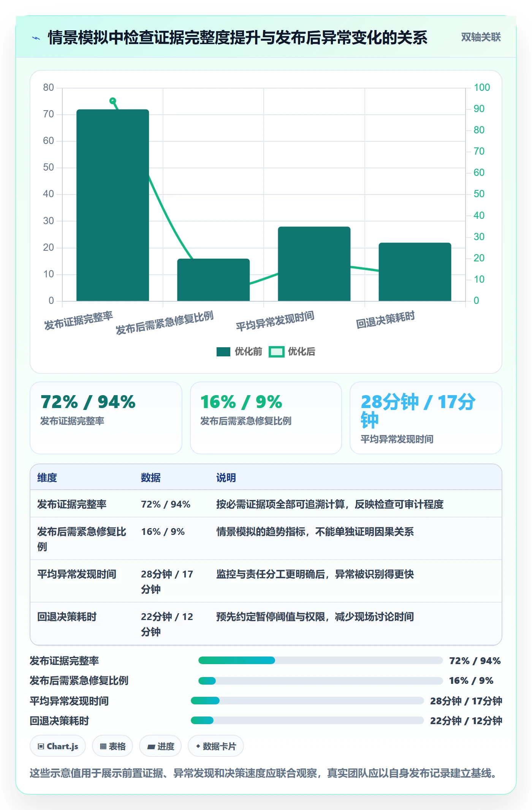Open the 16% / 9% data card
The height and width of the screenshot is (810, 532).
click(266, 418)
